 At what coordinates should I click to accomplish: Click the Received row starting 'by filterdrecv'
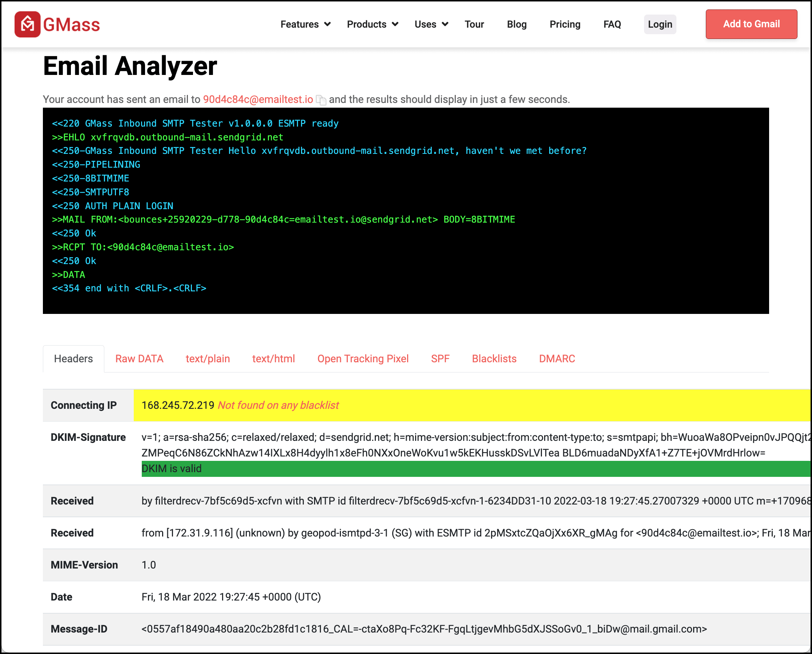[427, 501]
